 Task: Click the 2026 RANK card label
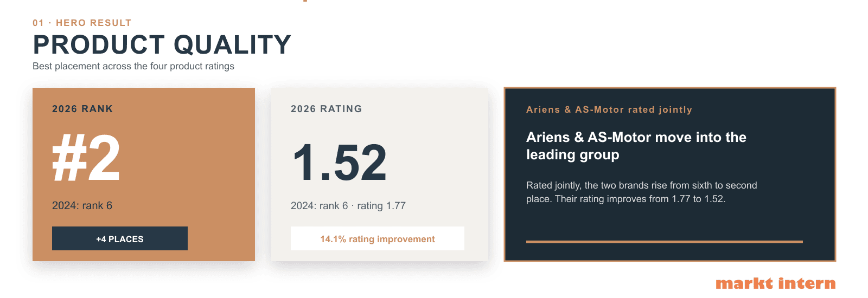82,109
